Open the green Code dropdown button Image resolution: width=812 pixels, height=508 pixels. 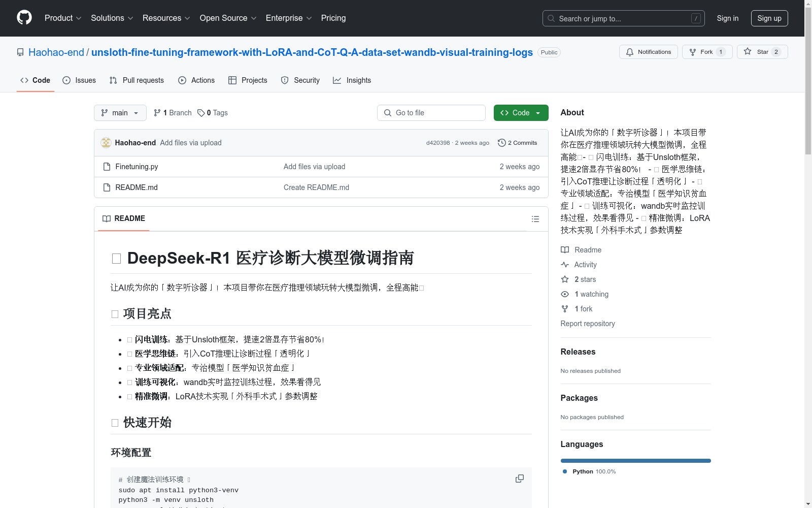[x=521, y=113]
